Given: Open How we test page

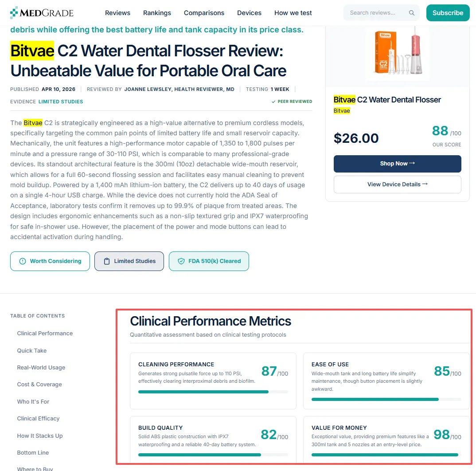Looking at the screenshot, I should 293,13.
